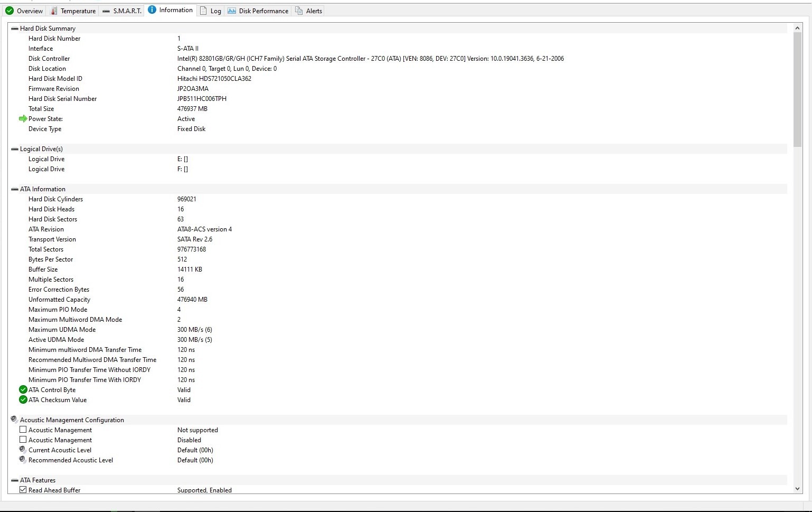812x512 pixels.
Task: Click the Acoustic Management Configuration speaker icon
Action: tap(14, 420)
